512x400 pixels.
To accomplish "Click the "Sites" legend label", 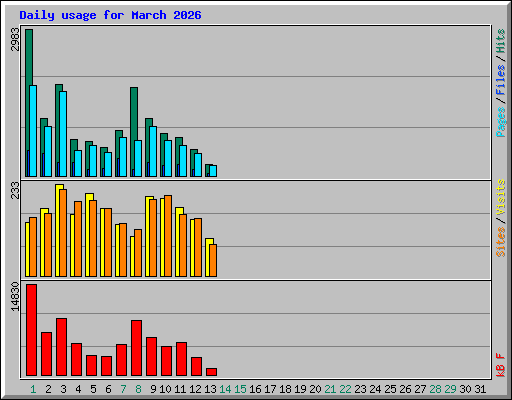I will click(501, 242).
